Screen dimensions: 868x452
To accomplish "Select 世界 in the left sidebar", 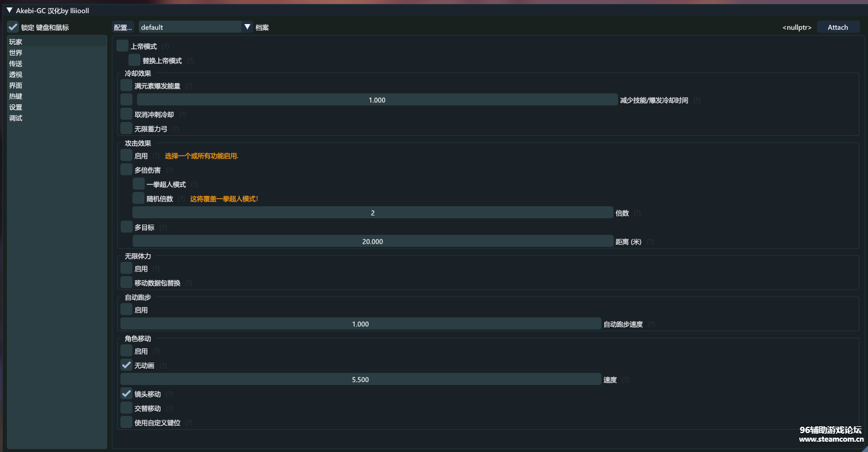I will coord(16,53).
